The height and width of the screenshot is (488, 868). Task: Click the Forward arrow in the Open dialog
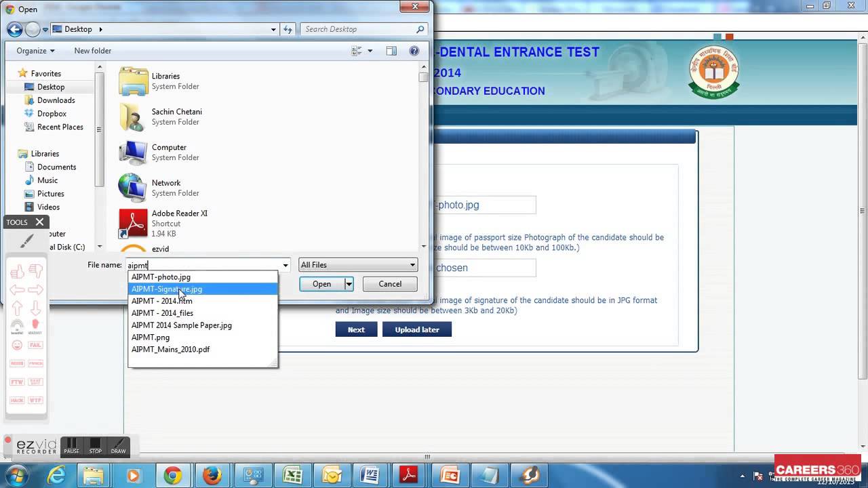click(33, 29)
